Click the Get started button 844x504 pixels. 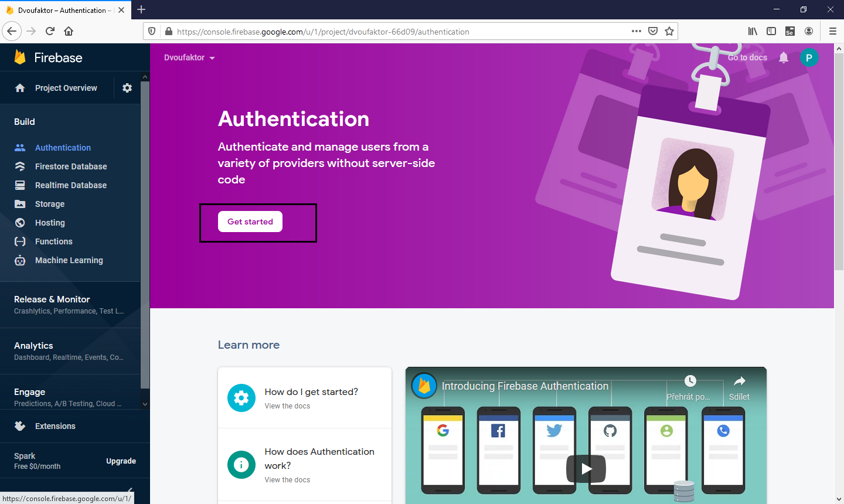click(250, 222)
